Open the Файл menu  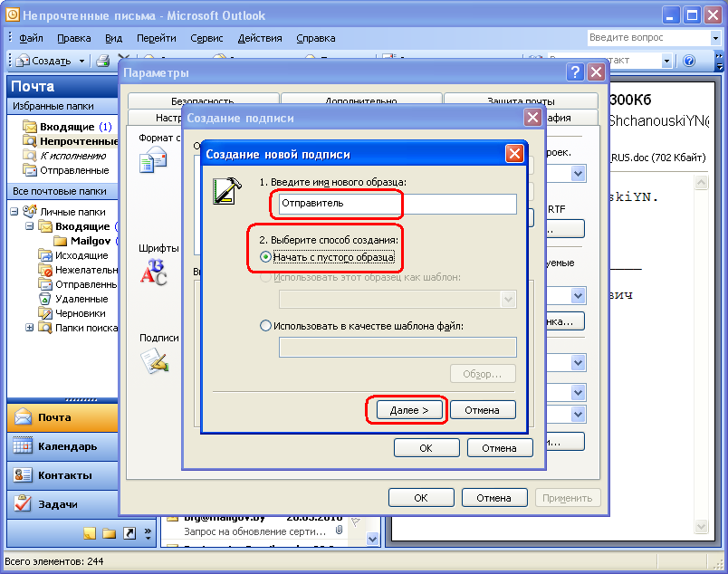pos(31,38)
